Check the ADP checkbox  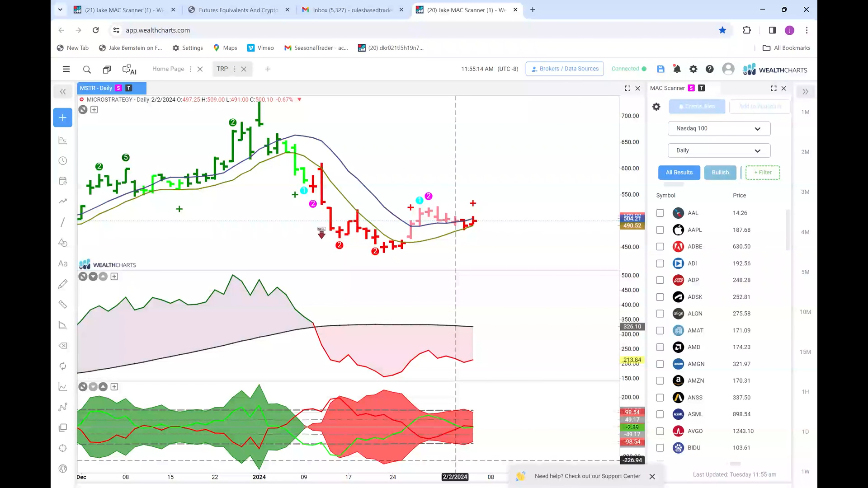coord(660,280)
